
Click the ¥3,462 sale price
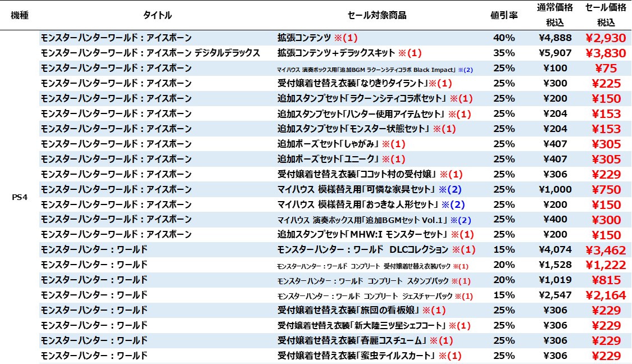pyautogui.click(x=606, y=250)
